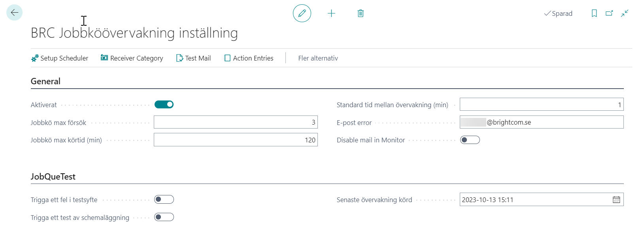Edit the Jobbkö max försök field

point(236,122)
